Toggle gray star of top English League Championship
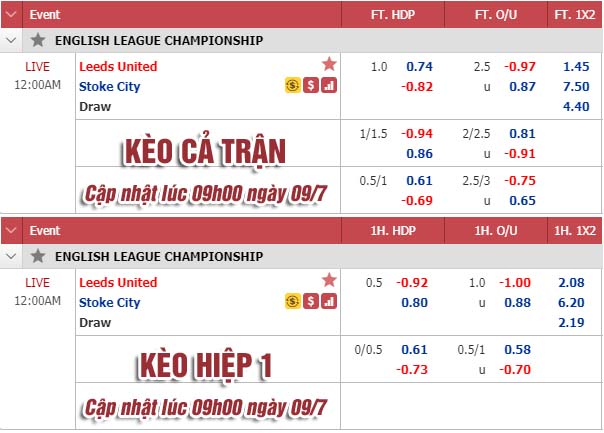The height and width of the screenshot is (433, 604). click(x=38, y=40)
